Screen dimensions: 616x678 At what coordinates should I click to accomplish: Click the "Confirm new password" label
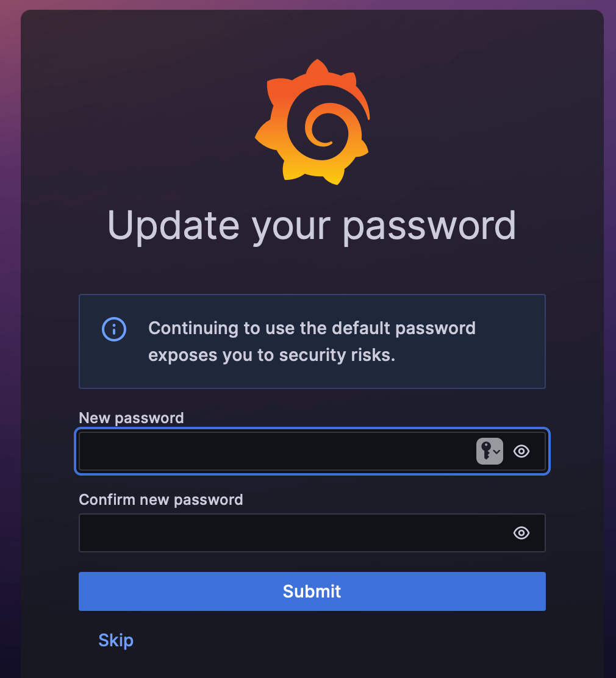click(x=161, y=499)
